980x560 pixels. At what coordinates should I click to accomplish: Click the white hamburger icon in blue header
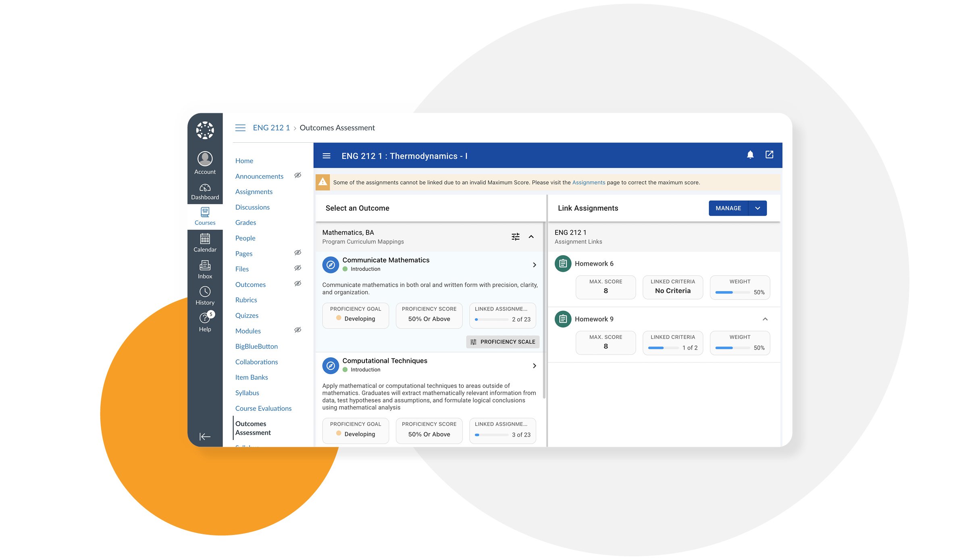pos(327,156)
